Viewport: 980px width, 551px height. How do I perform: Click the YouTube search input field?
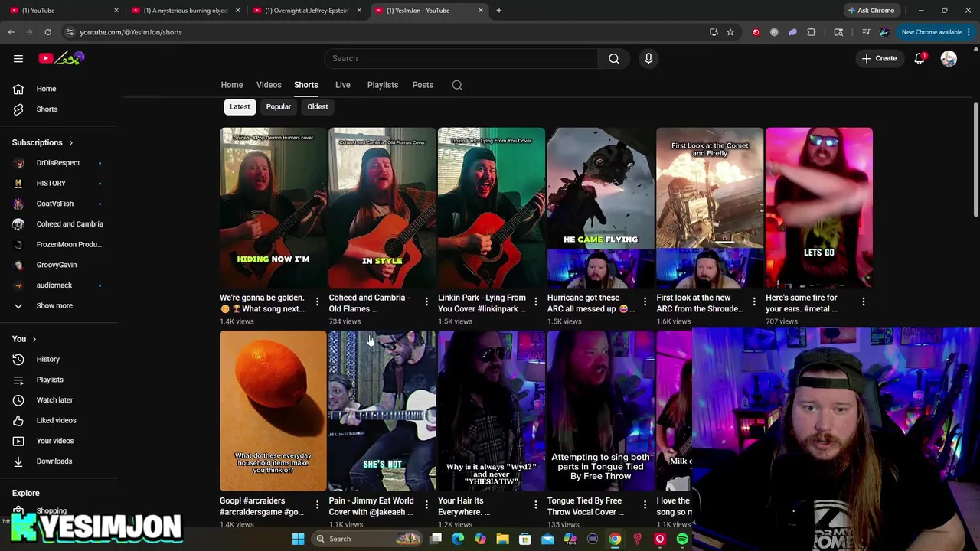pyautogui.click(x=461, y=58)
